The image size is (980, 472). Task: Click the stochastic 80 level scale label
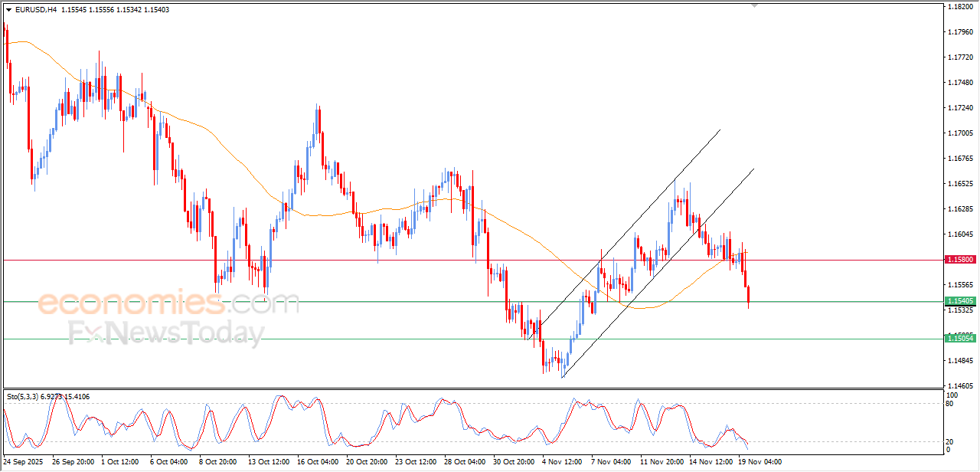tap(950, 403)
